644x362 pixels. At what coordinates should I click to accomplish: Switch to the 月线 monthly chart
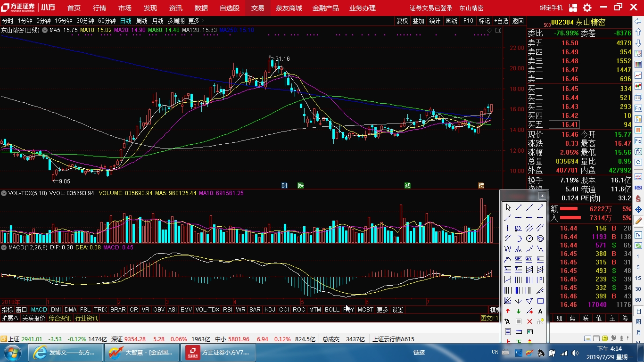tap(157, 21)
